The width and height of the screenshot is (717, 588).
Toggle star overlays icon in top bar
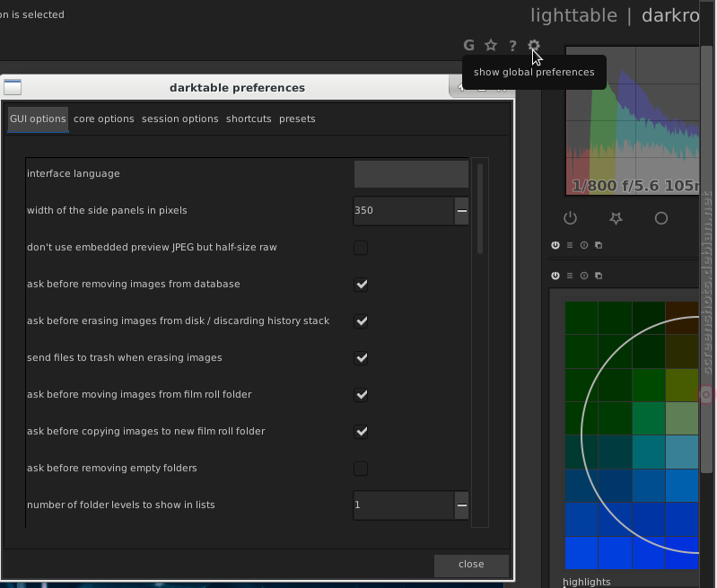[491, 45]
